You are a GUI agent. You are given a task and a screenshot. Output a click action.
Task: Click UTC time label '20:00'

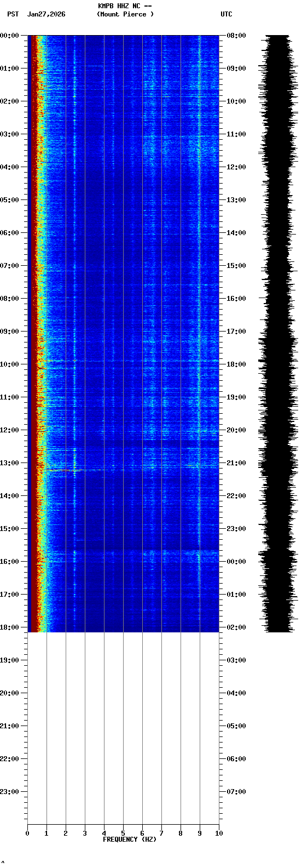[236, 430]
